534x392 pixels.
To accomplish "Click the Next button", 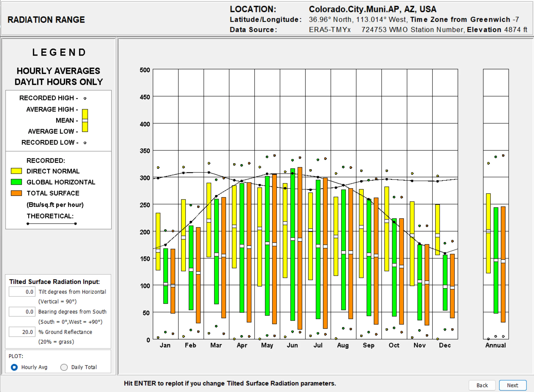I will point(513,385).
